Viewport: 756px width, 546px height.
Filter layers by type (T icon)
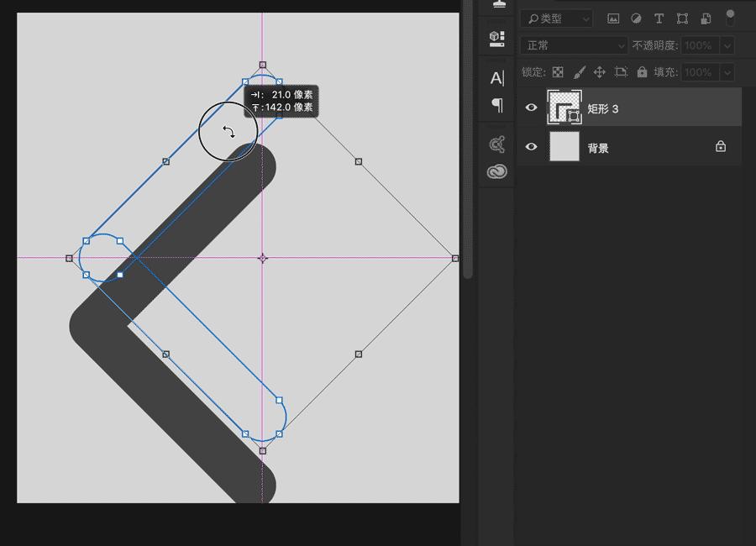[x=659, y=18]
